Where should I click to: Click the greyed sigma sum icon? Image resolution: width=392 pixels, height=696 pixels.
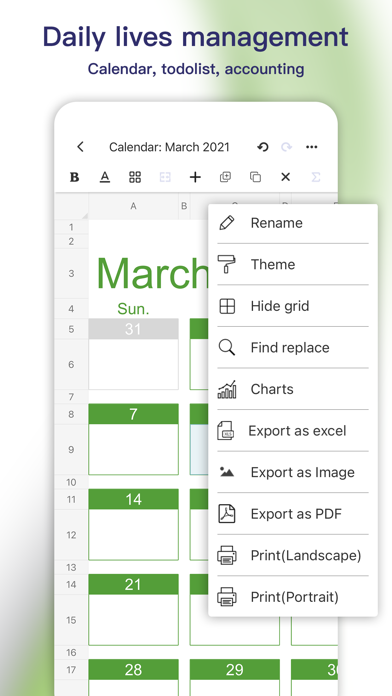coord(316,177)
